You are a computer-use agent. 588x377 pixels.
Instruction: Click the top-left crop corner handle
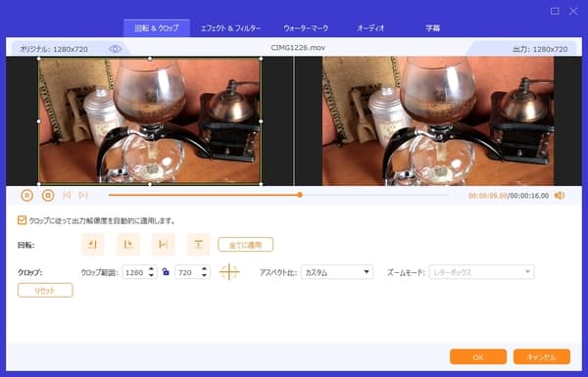coord(39,59)
